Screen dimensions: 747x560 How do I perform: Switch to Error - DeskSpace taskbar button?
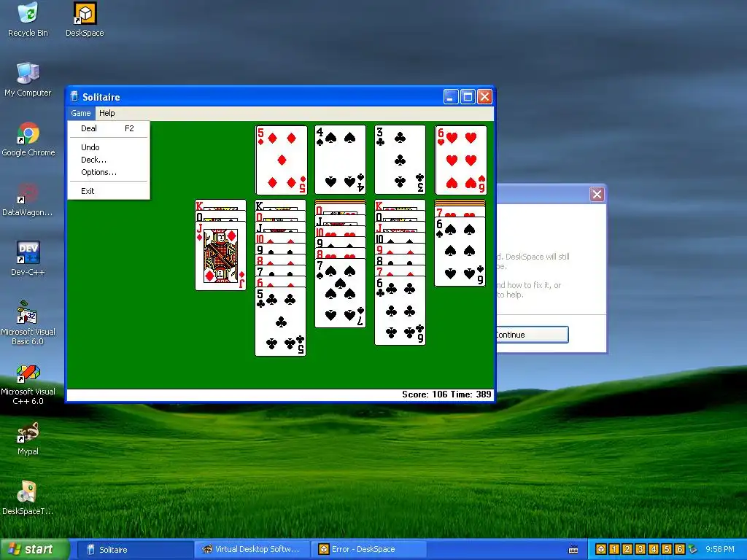368,549
